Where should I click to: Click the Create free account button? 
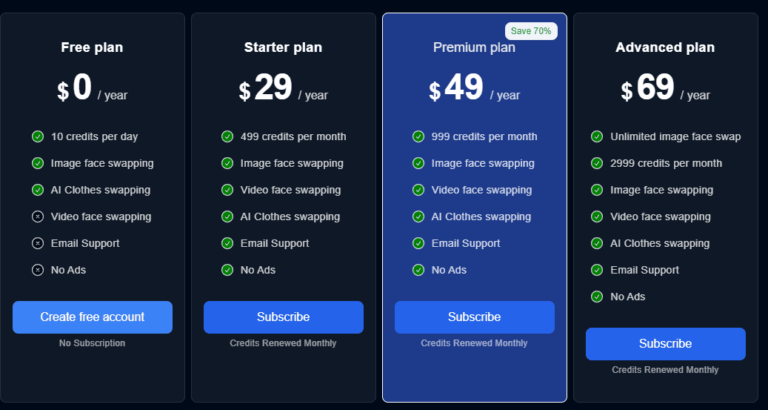(92, 317)
